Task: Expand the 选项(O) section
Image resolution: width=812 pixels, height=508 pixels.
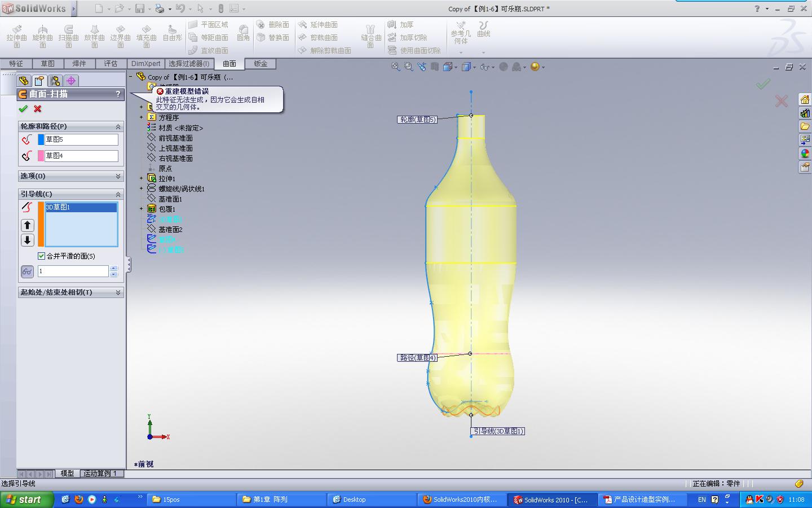Action: [118, 176]
